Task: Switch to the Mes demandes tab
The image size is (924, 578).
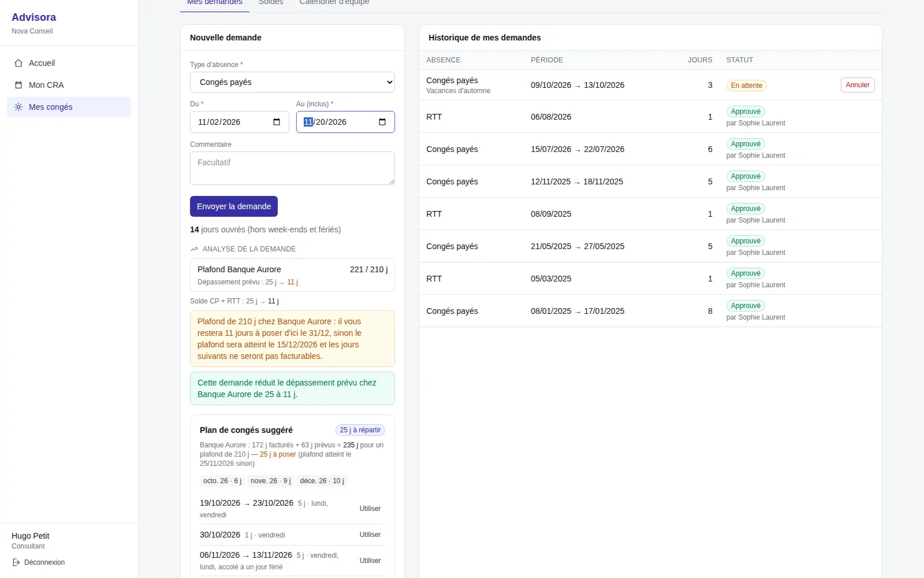Action: tap(215, 3)
